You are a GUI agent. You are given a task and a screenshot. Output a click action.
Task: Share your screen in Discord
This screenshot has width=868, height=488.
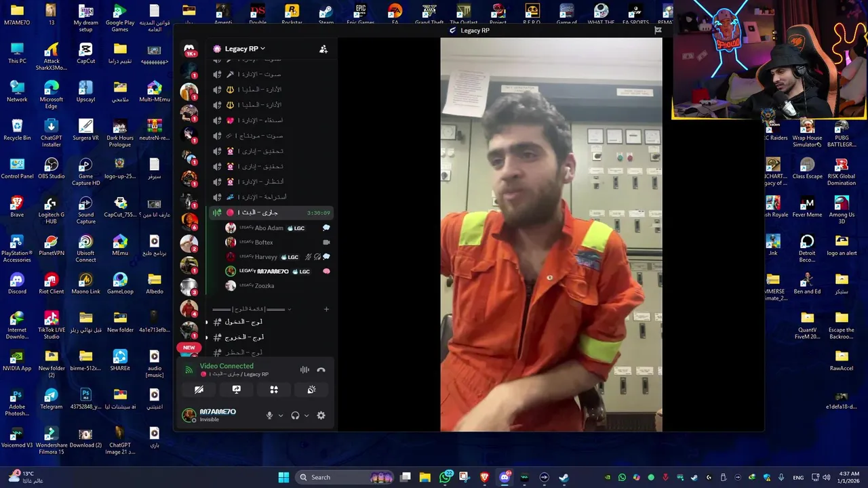(x=237, y=390)
